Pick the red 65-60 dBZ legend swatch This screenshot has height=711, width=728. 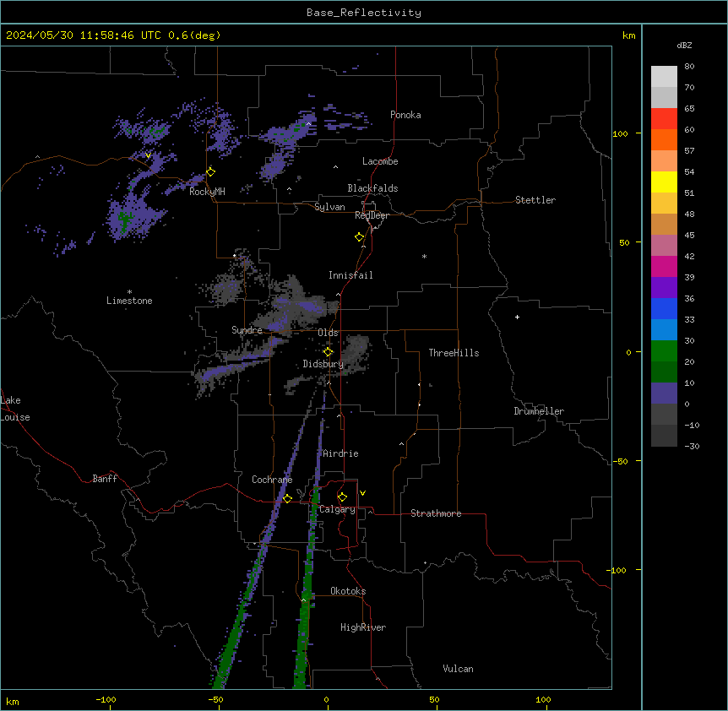(664, 119)
